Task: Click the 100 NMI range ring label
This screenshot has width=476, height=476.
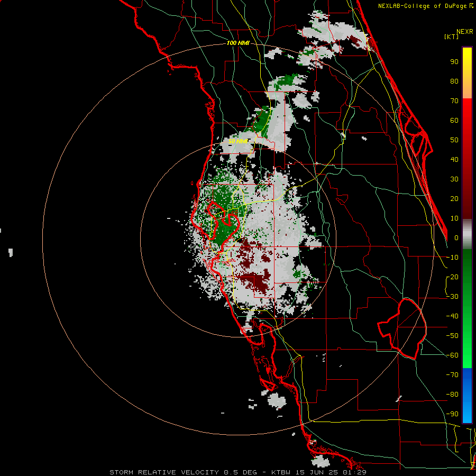Action: click(238, 43)
